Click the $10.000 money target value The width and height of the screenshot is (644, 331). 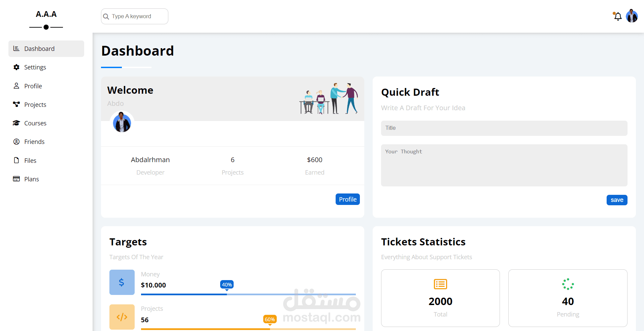tap(154, 285)
